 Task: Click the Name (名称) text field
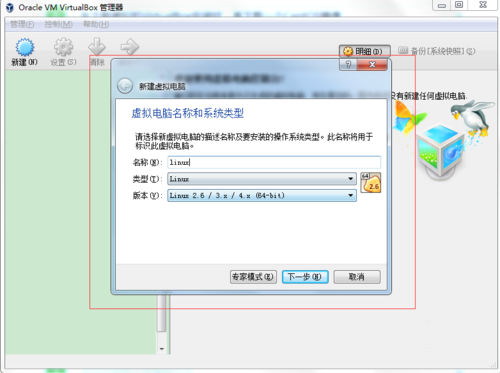pos(274,162)
